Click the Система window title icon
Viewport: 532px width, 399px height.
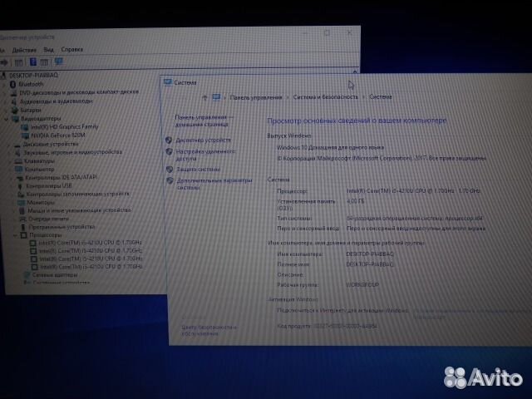(168, 82)
